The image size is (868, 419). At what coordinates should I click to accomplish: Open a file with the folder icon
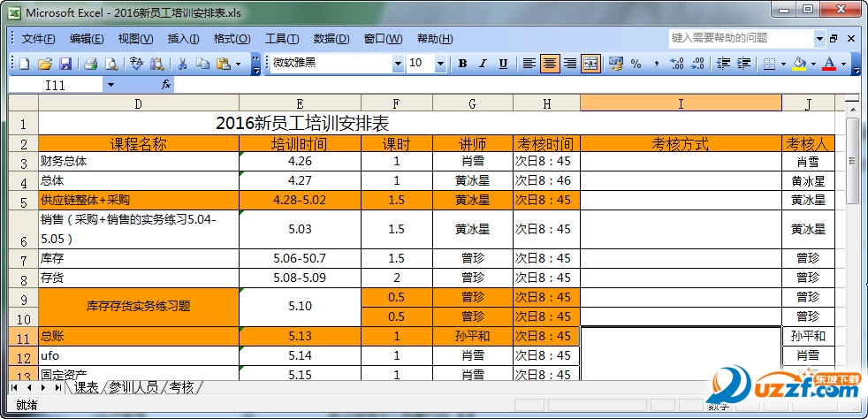coord(45,64)
